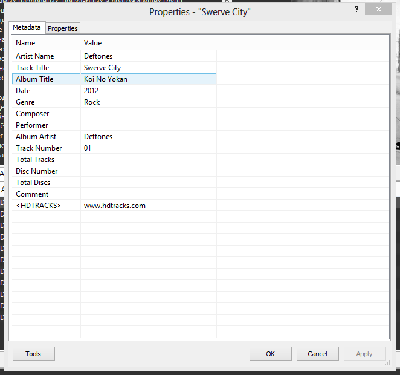Click the Apply button
The height and width of the screenshot is (375, 400).
click(x=364, y=354)
